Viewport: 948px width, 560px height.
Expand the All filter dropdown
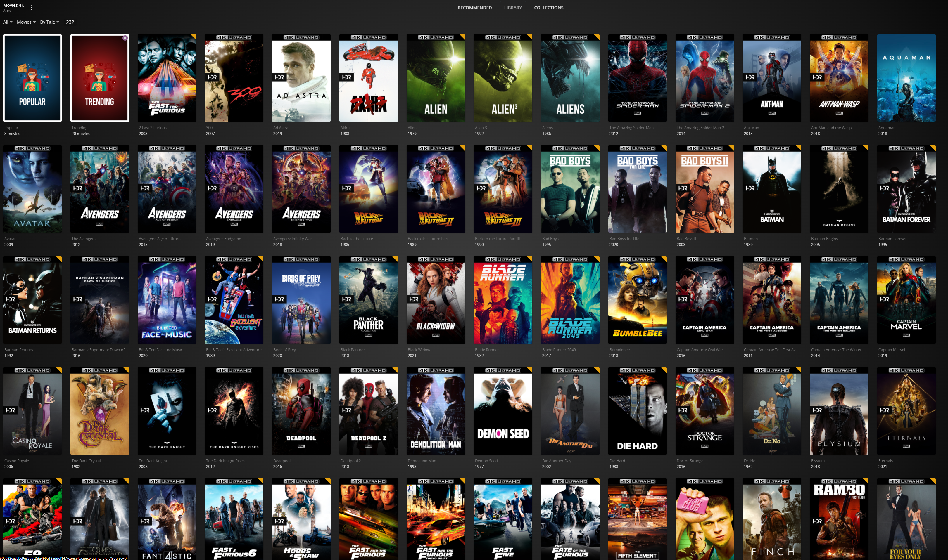pyautogui.click(x=8, y=22)
